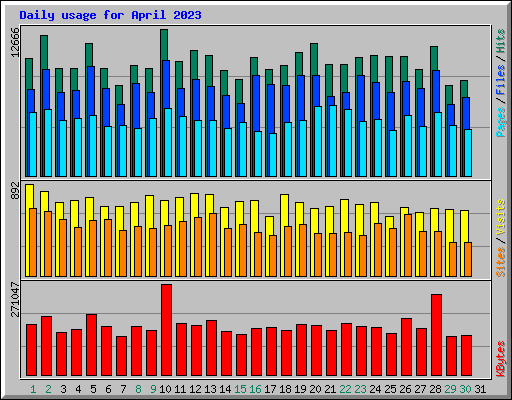Click the day '16' x-axis label
Screen dimensions: 512x400
coord(255,389)
